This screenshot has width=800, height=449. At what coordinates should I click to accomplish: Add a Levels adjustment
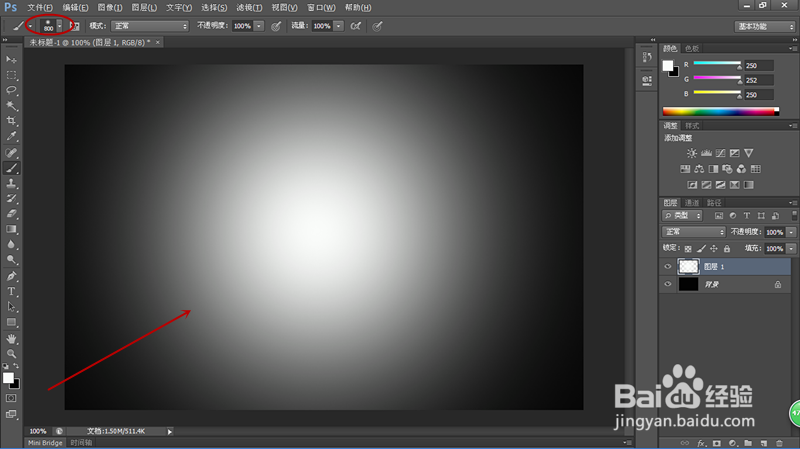tap(706, 153)
